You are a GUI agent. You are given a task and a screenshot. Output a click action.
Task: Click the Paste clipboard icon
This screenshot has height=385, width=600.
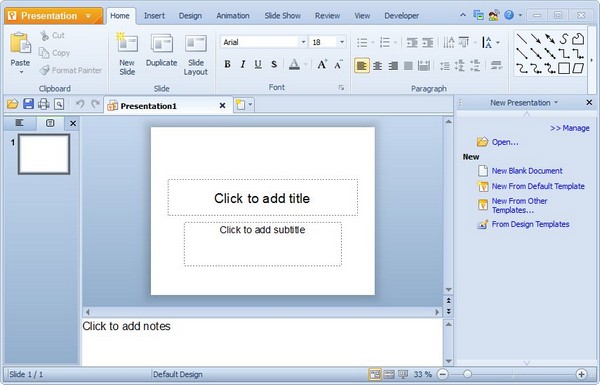point(20,43)
